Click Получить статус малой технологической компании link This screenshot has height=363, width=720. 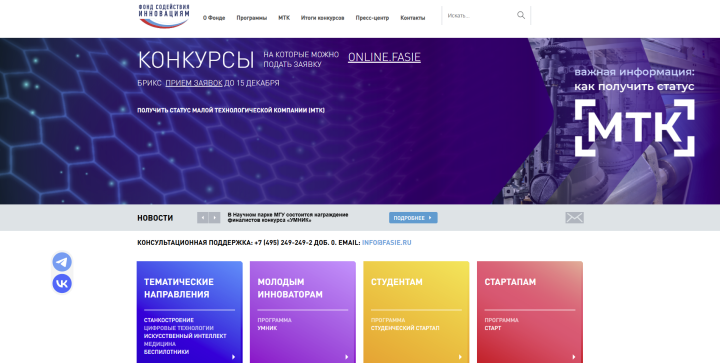coord(231,110)
